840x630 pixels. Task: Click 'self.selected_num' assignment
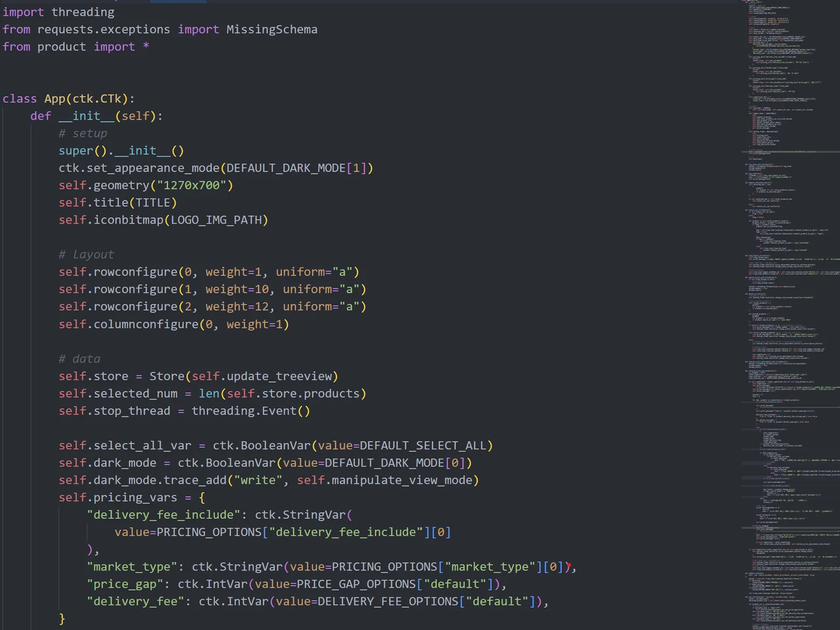click(x=118, y=394)
